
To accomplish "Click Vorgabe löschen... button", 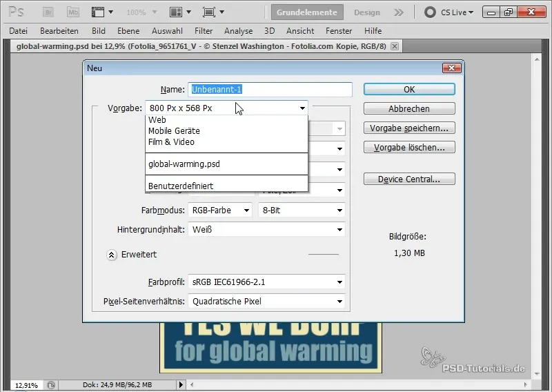I will click(x=409, y=147).
